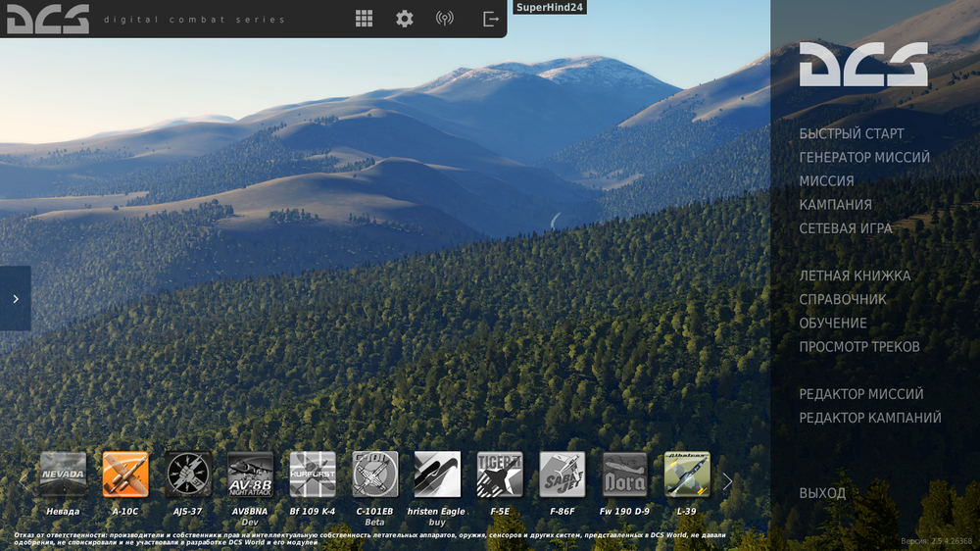Open БЫСТРЫЙ СТАРТ menu item
Viewport: 980px width, 551px height.
pos(852,134)
